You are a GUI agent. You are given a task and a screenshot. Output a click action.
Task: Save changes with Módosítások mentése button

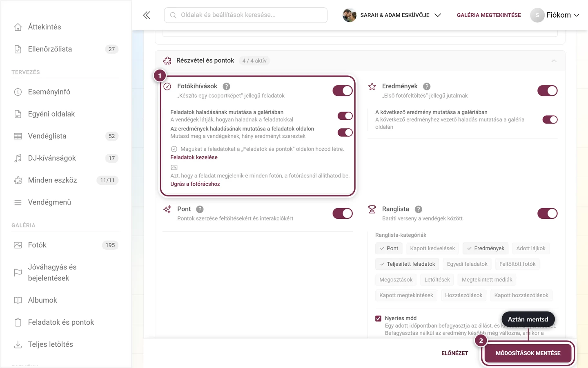pyautogui.click(x=528, y=353)
